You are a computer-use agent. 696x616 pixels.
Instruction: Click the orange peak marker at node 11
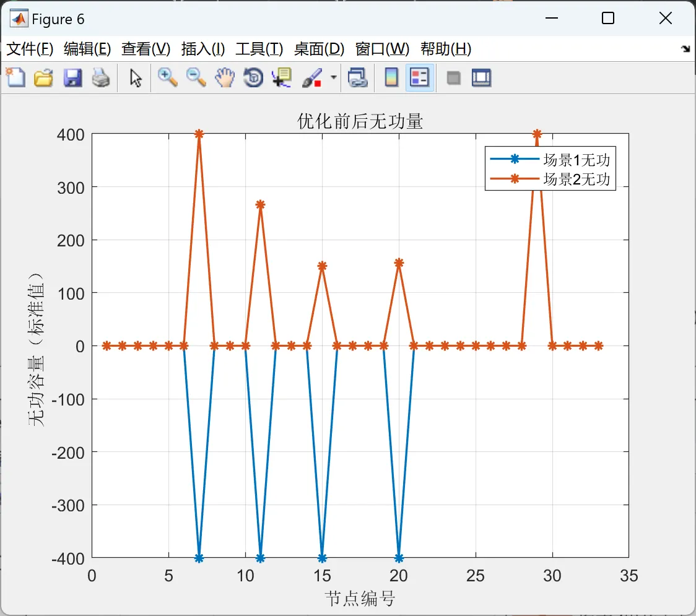[x=261, y=204]
